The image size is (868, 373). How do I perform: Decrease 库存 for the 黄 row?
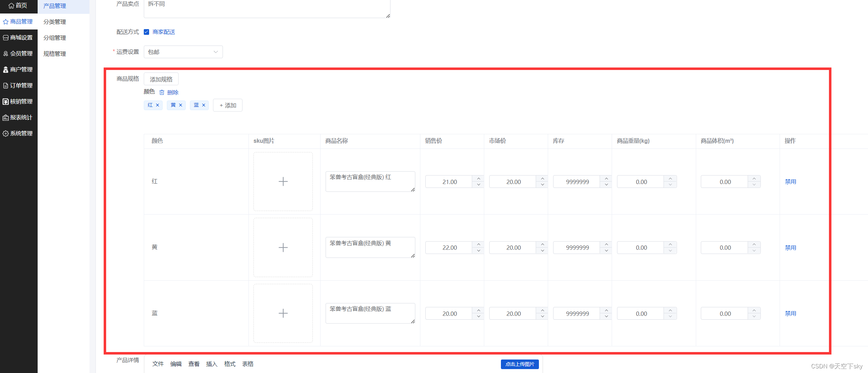[606, 251]
